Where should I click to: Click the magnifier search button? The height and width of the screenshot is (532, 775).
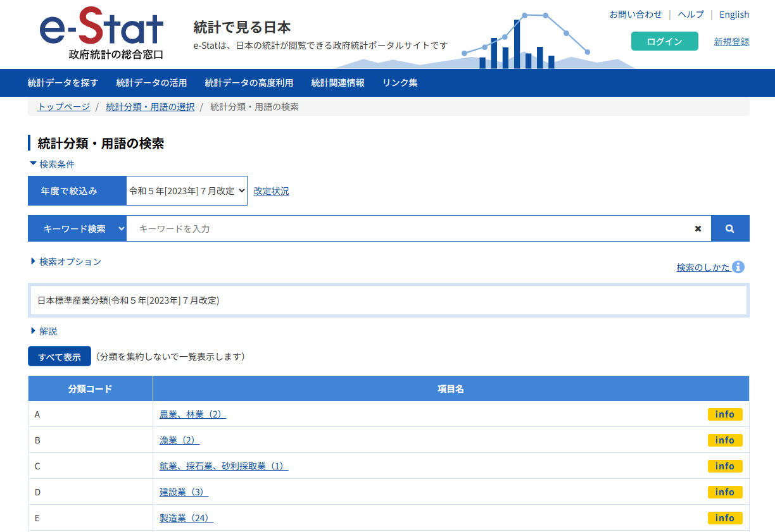coord(730,228)
